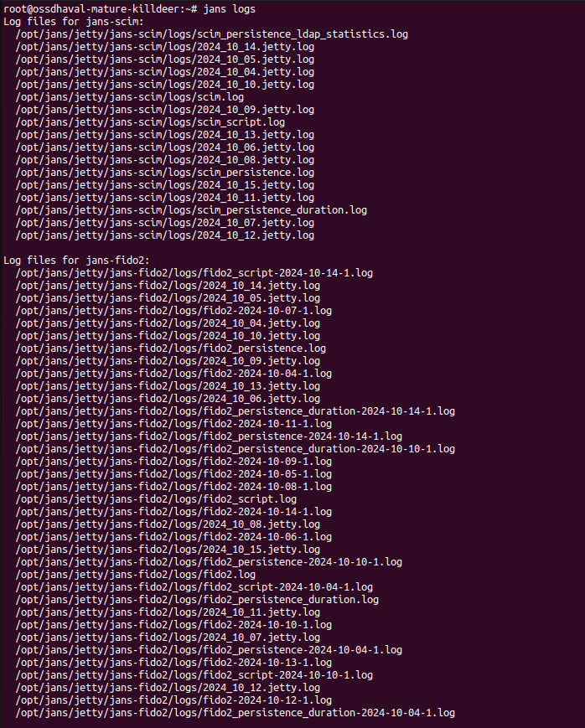Click the 'jans logs' command prompt line

130,8
